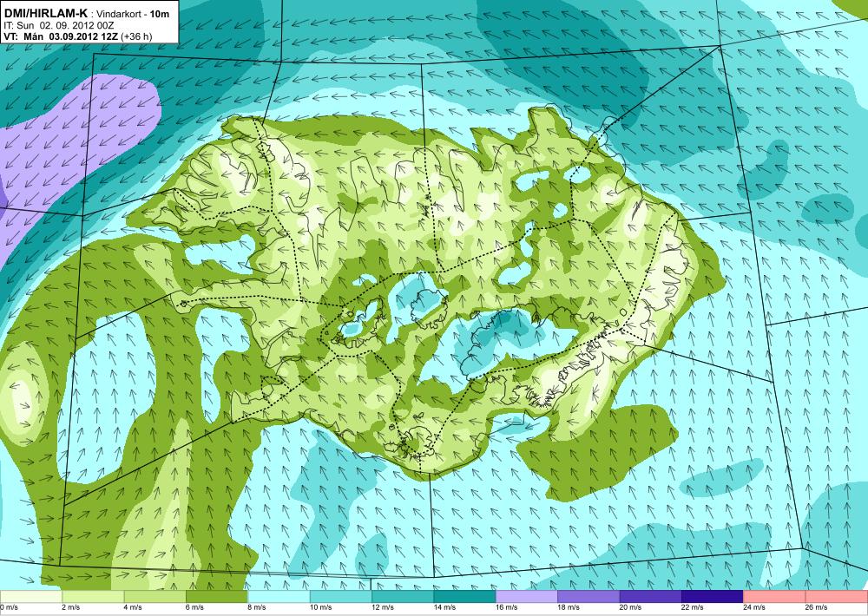Select the dark navy swatch right of the 22 m/s label

(x=713, y=596)
